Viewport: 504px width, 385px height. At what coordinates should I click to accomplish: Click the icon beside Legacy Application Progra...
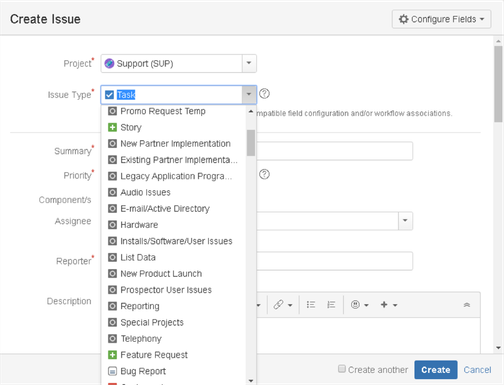point(112,176)
